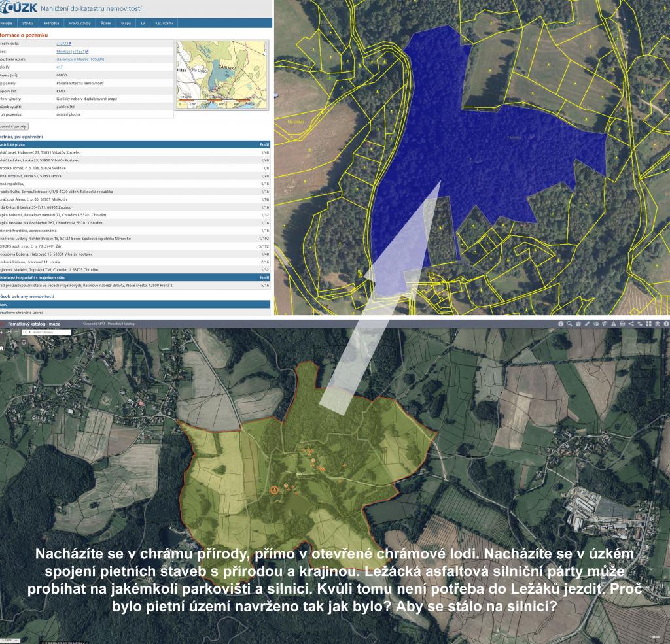This screenshot has width=670, height=644.
Task: Switch to the Stavba tab
Action: tap(28, 23)
